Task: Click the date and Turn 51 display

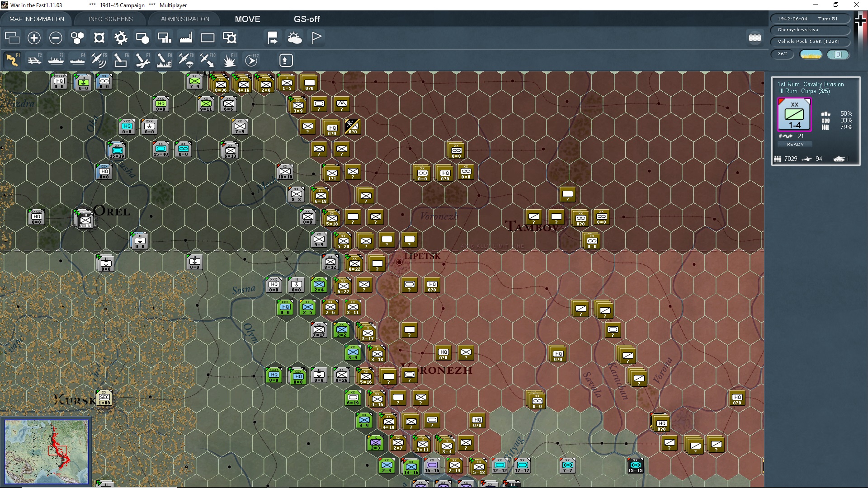Action: (810, 19)
